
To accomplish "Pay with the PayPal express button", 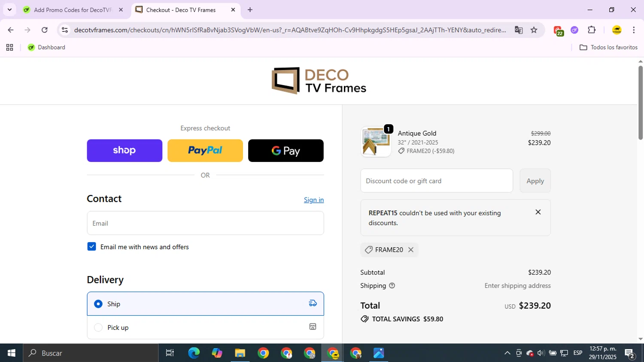I will point(205,151).
